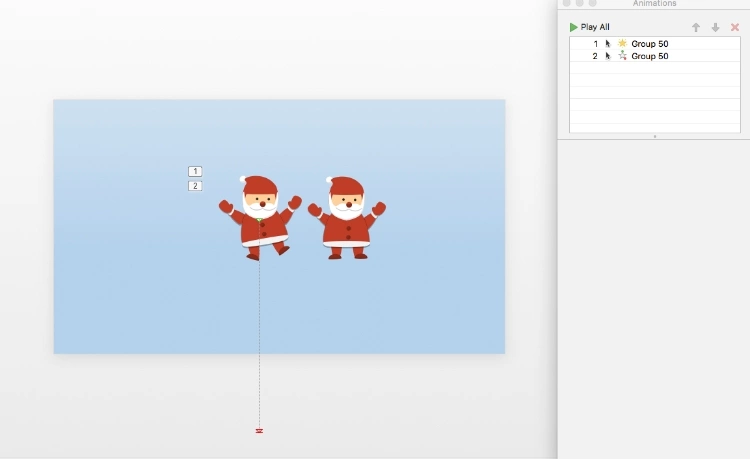The height and width of the screenshot is (459, 750).
Task: Click the mouse cursor trigger icon in row 1
Action: [x=608, y=44]
